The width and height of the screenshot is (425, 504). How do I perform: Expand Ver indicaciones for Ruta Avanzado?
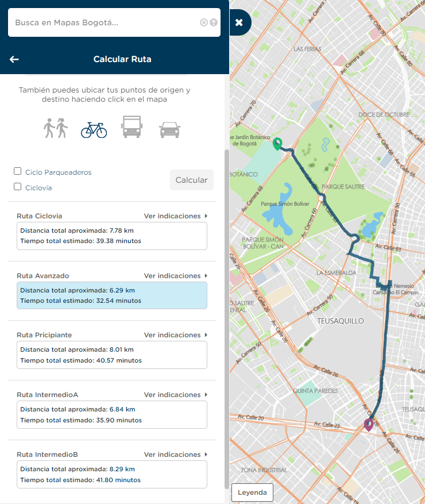tap(175, 276)
